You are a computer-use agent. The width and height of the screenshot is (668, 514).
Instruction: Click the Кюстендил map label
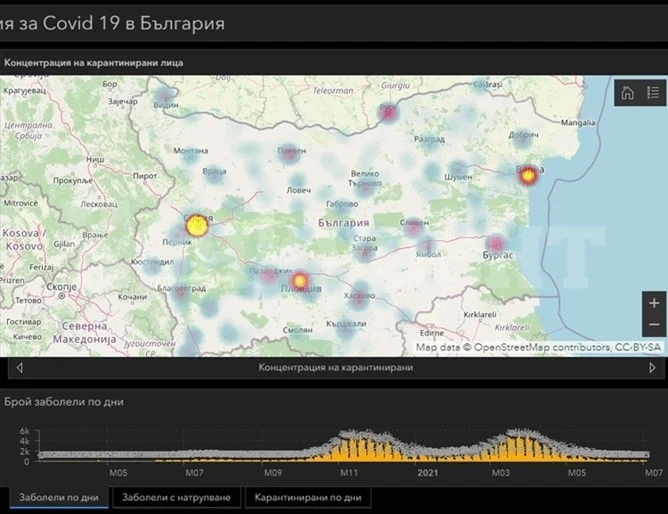click(x=152, y=261)
